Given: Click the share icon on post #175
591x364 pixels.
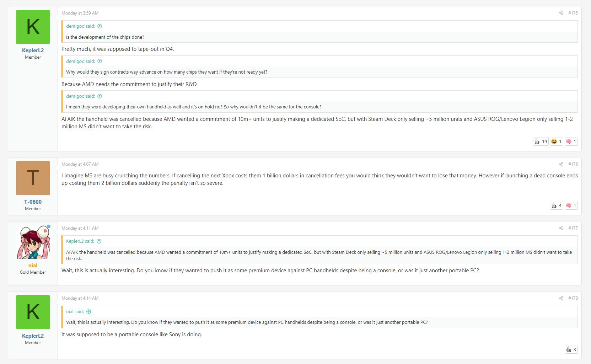Looking at the screenshot, I should 561,13.
